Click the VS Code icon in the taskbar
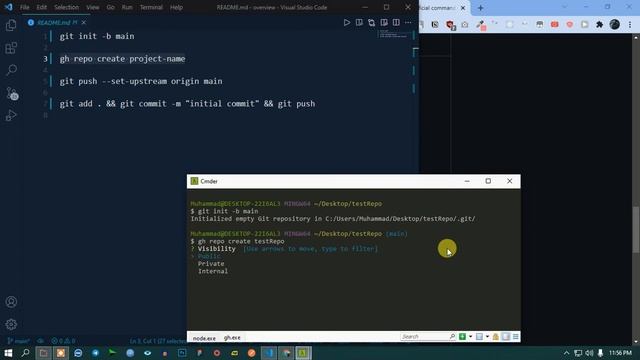 coord(269,353)
